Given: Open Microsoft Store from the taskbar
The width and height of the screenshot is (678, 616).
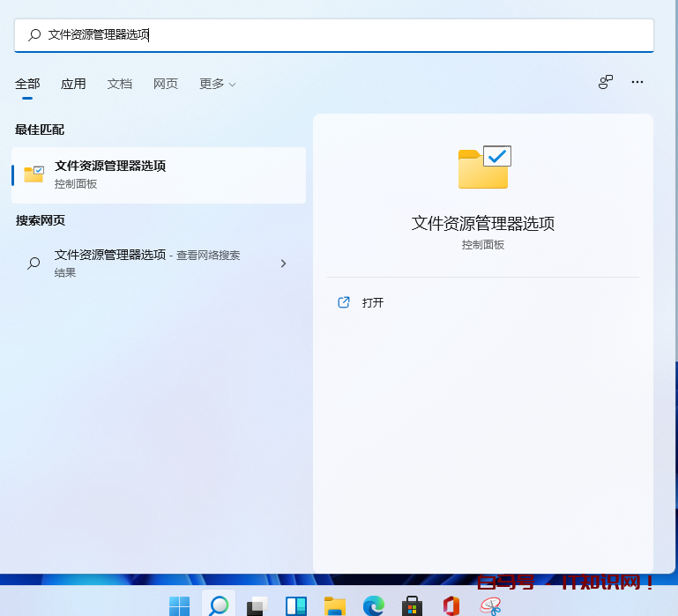Looking at the screenshot, I should tap(412, 605).
